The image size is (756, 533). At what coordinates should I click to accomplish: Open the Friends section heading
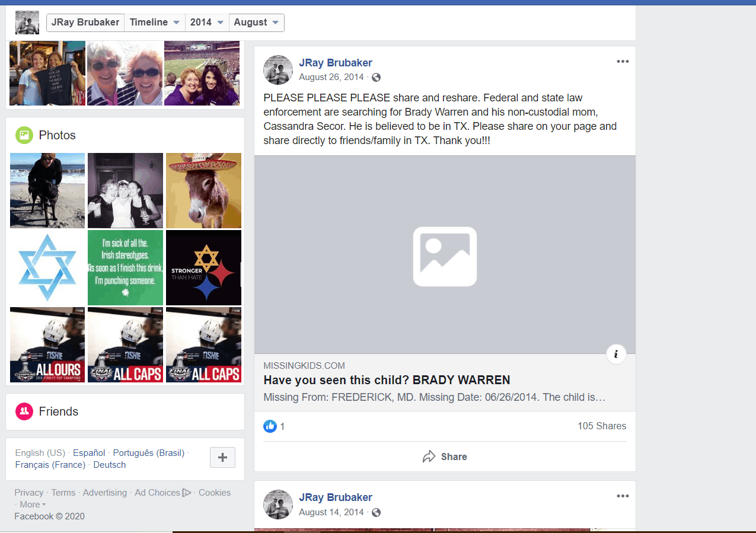(59, 411)
